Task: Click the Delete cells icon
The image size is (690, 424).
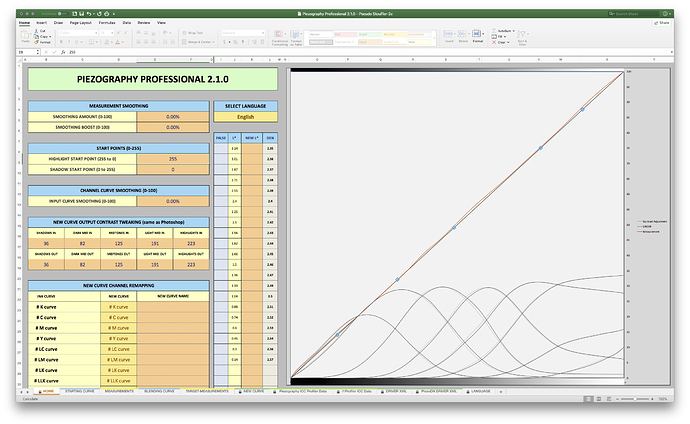Action: (462, 34)
